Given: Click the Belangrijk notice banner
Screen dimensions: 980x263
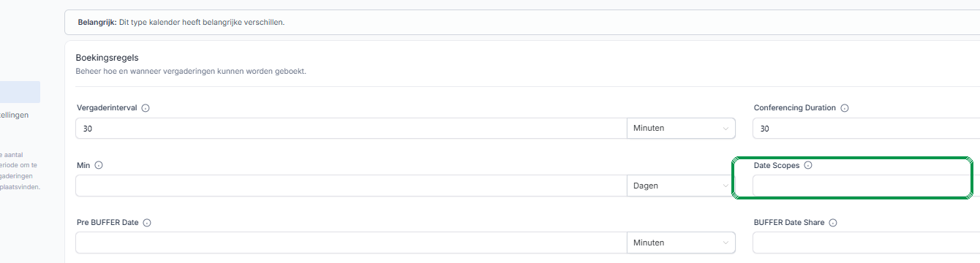Looking at the screenshot, I should [522, 22].
